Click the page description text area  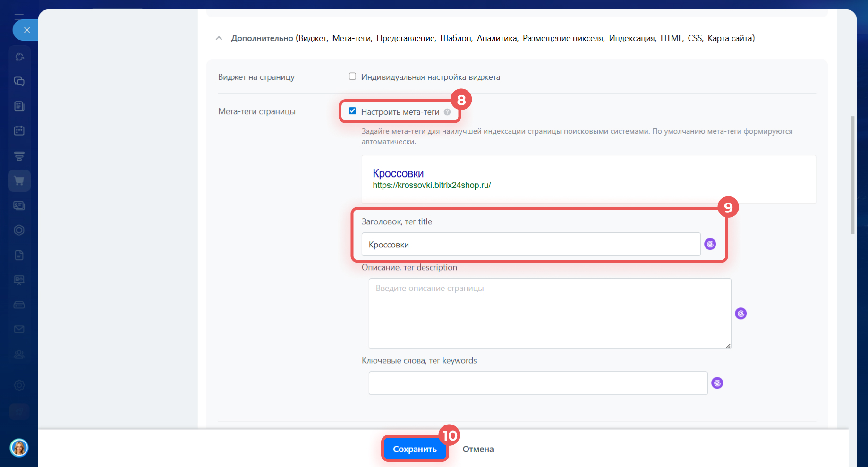(x=550, y=314)
